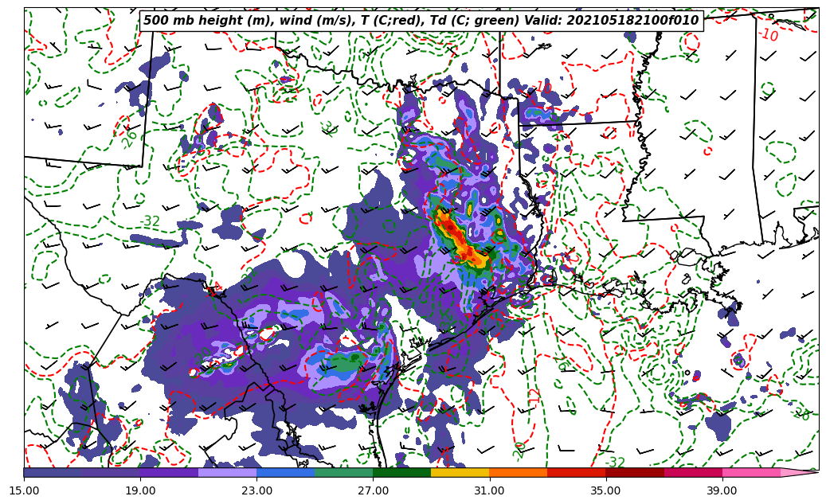
Task: Select the light lavender colorbar segment
Action: [227, 472]
